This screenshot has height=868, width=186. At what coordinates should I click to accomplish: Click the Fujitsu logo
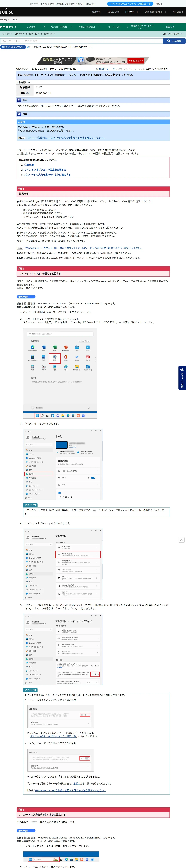coord(7,12)
